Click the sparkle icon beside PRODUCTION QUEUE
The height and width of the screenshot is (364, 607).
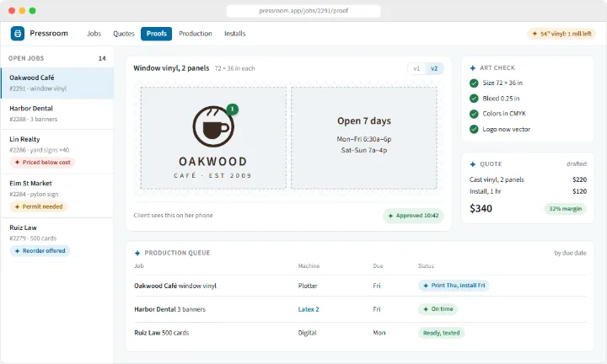[x=137, y=253]
